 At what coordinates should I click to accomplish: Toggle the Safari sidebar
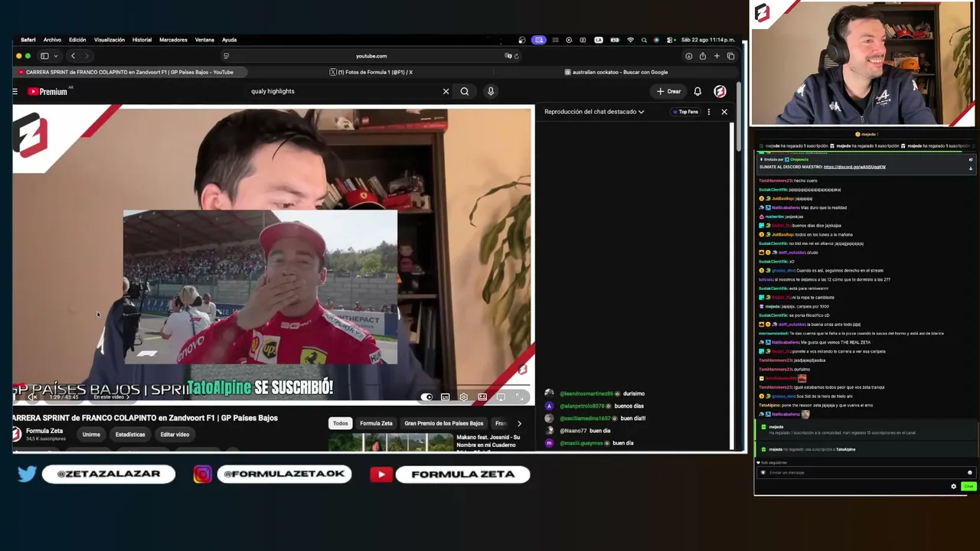44,56
